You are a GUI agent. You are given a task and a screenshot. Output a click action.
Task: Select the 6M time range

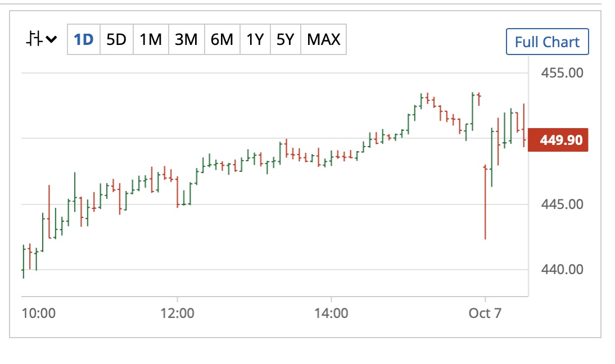[x=222, y=40]
